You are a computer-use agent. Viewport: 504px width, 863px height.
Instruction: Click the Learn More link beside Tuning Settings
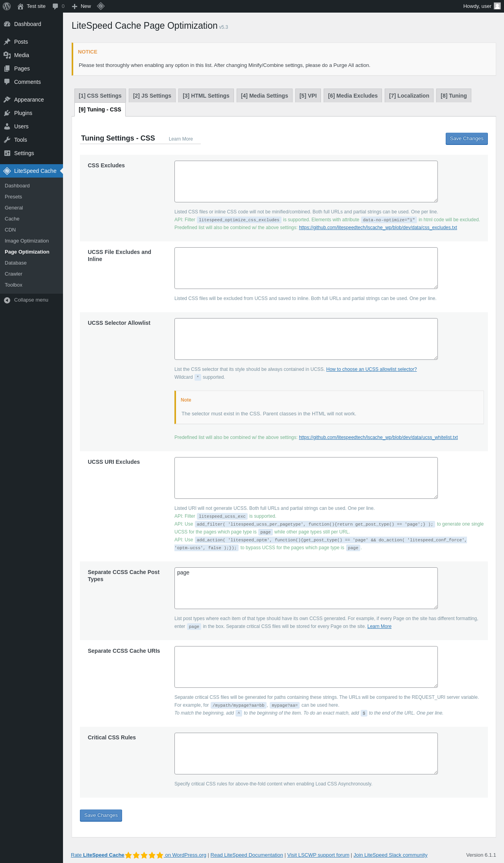pos(181,139)
